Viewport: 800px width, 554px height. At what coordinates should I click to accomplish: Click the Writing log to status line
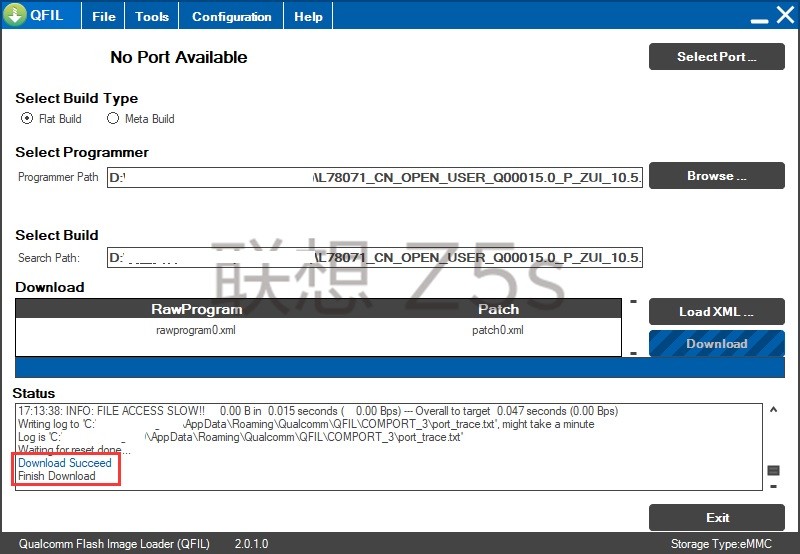click(306, 424)
